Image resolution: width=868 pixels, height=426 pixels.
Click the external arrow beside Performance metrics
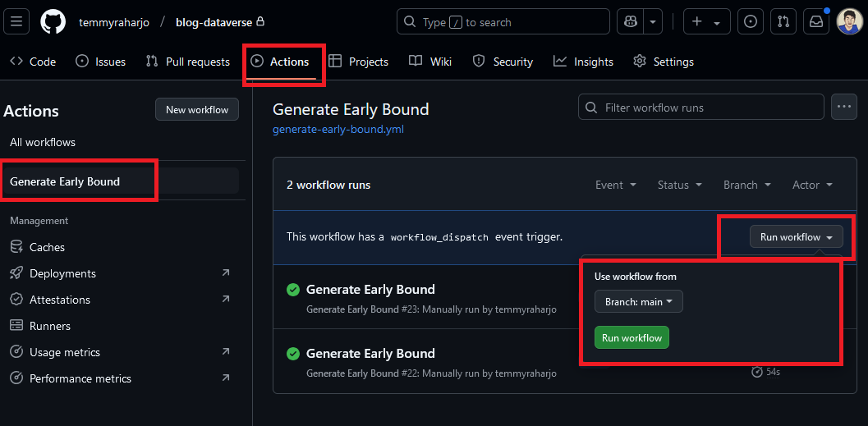(x=225, y=378)
